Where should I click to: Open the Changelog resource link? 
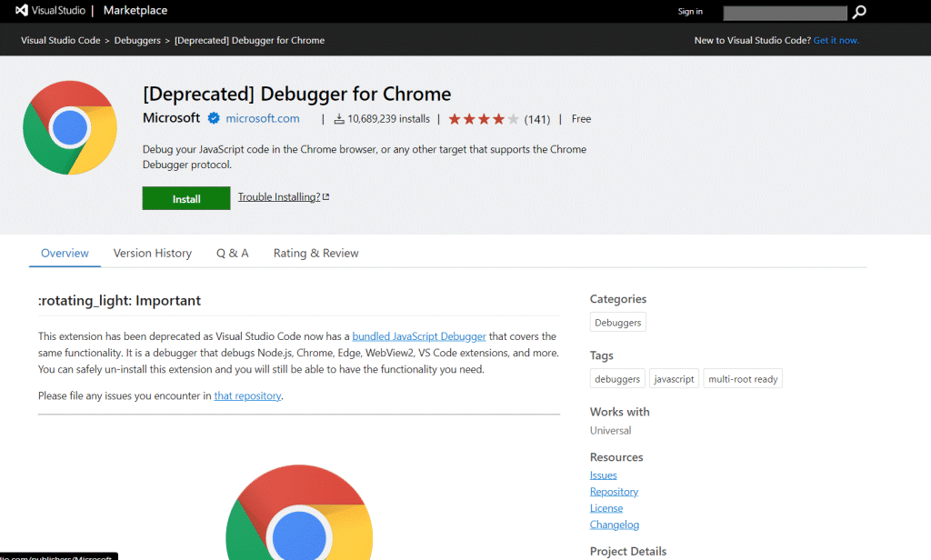[x=615, y=525]
